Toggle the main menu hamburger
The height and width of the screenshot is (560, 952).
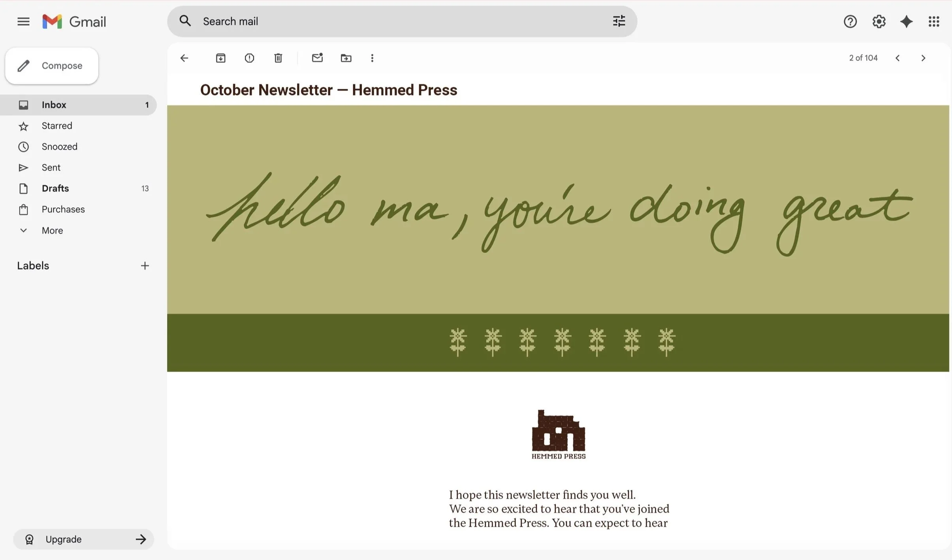(x=23, y=21)
